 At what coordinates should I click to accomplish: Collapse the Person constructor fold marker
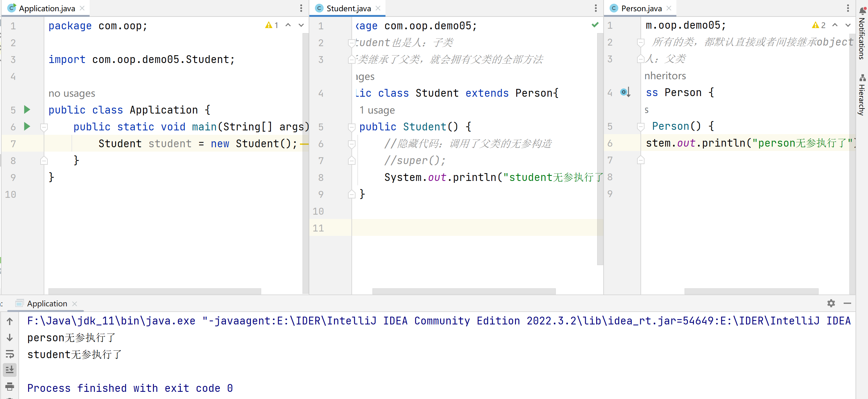click(640, 127)
